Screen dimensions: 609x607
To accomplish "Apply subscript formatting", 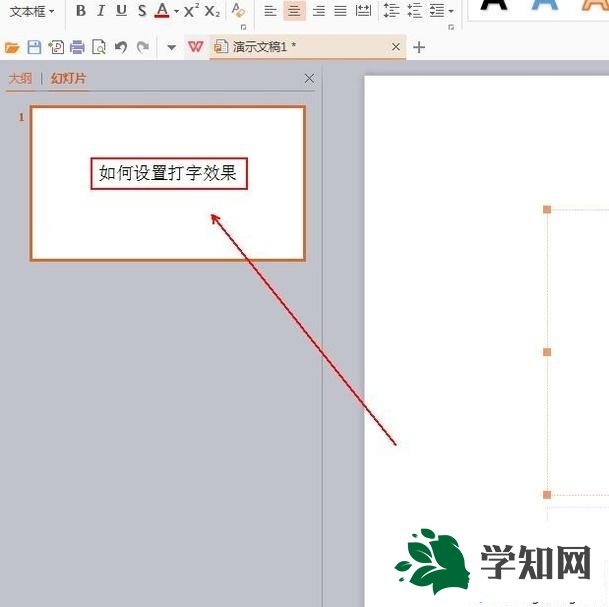I will (212, 10).
